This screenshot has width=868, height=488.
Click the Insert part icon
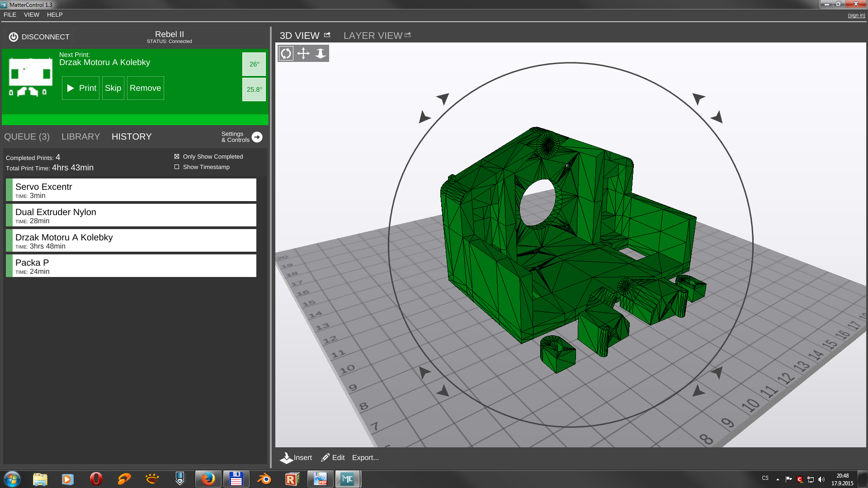[287, 458]
